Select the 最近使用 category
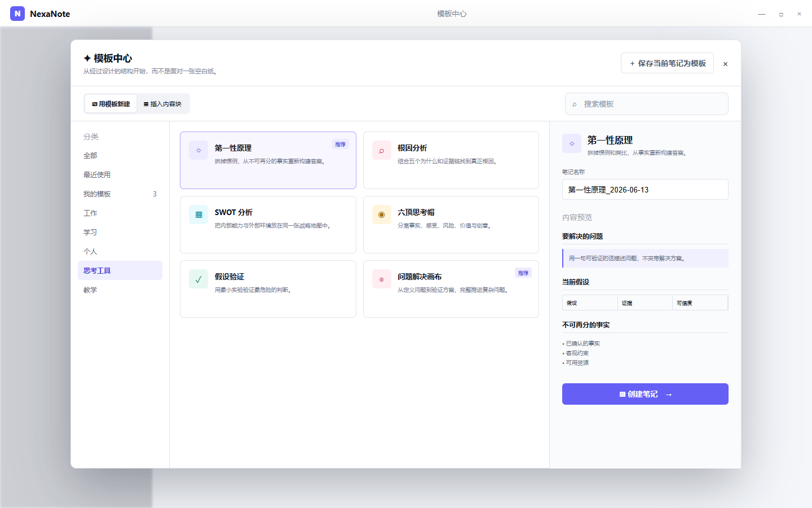 coord(120,174)
